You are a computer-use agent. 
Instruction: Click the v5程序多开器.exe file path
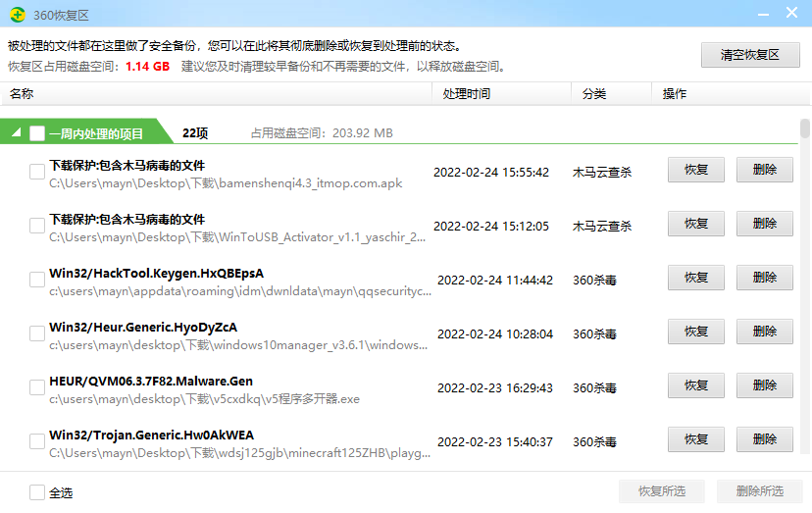[x=205, y=399]
